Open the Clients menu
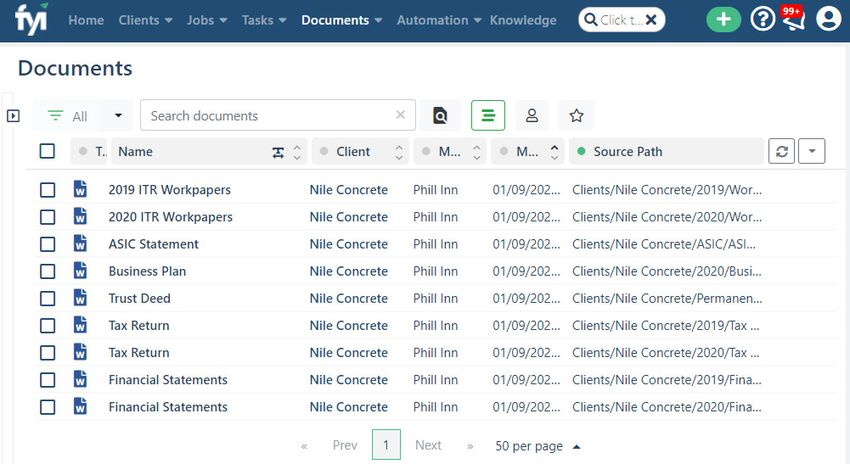This screenshot has height=464, width=850. point(145,20)
